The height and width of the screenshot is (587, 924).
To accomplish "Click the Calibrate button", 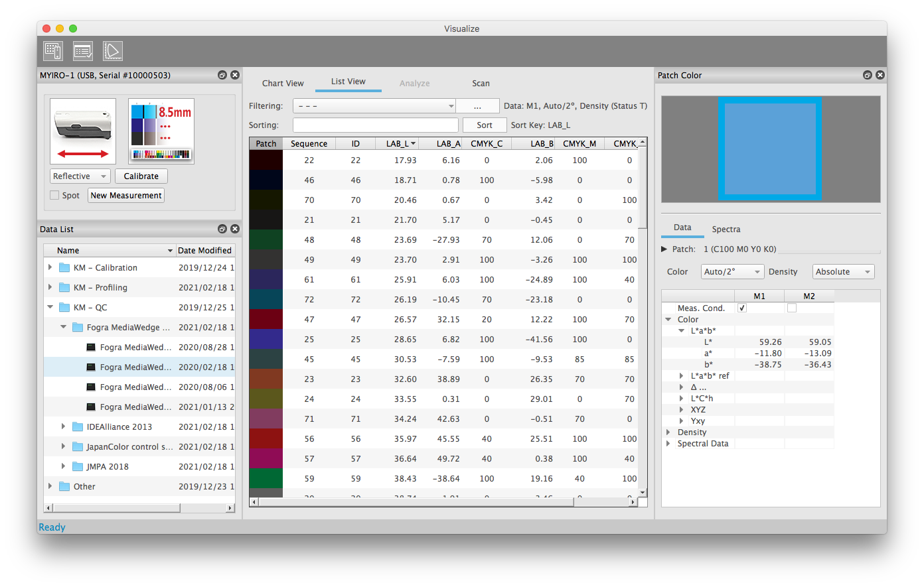I will click(141, 176).
